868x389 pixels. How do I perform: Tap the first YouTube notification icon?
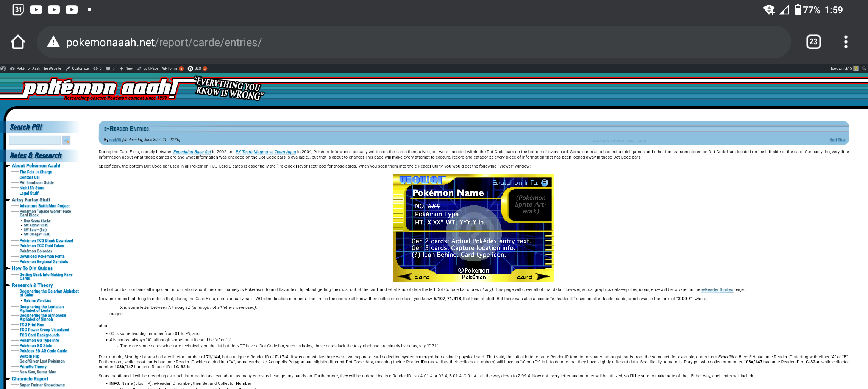coord(36,9)
